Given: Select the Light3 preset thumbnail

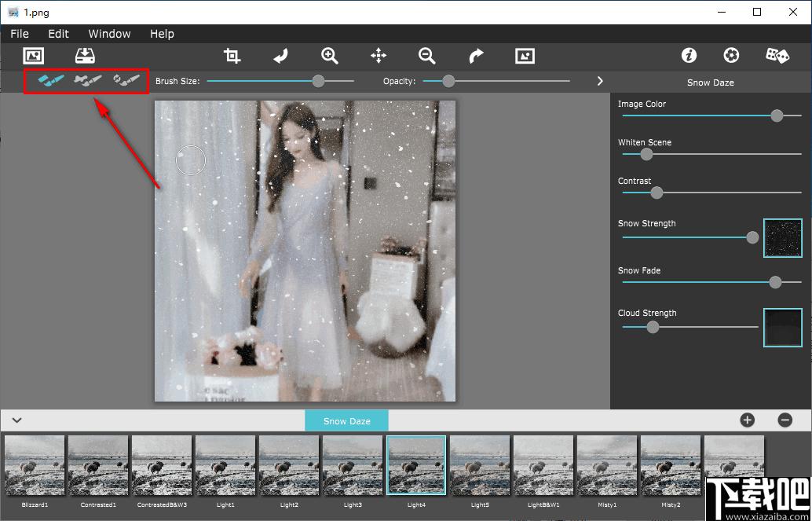Looking at the screenshot, I should point(353,465).
